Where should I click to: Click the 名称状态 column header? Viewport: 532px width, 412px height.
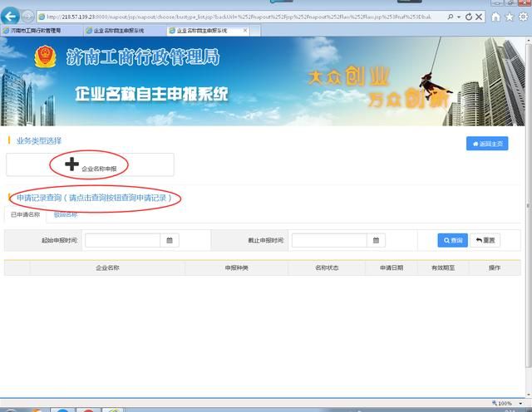click(x=327, y=268)
